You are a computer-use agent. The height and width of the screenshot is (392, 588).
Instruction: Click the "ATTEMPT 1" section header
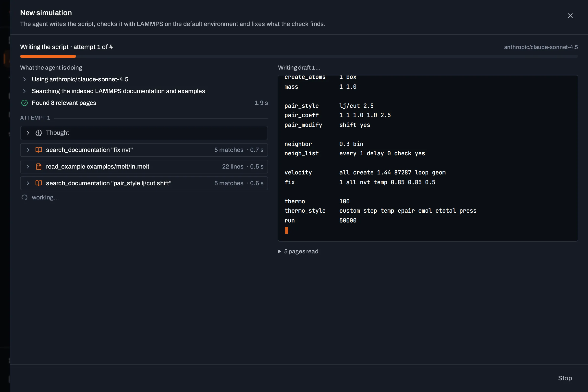pos(35,118)
